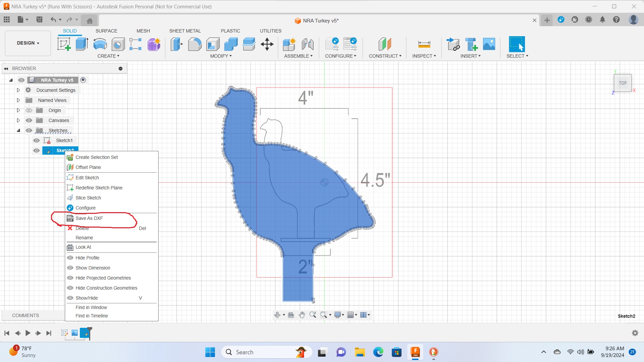Screen dimensions: 644x362
Task: Toggle visibility of Sketch2
Action: click(37, 150)
